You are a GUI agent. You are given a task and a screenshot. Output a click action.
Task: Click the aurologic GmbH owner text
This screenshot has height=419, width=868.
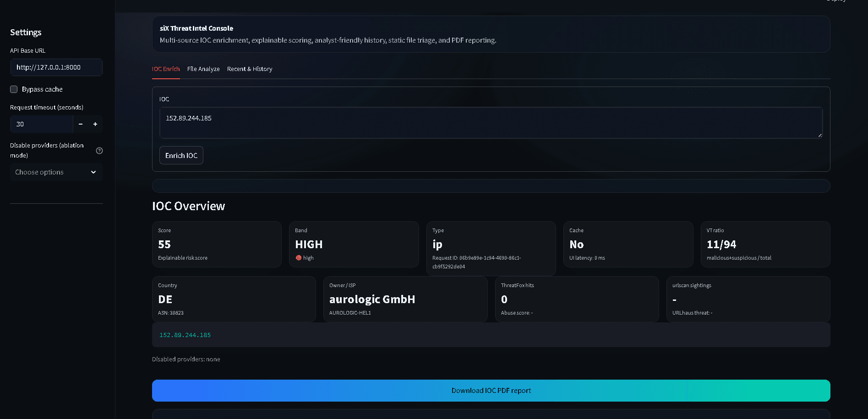(372, 299)
